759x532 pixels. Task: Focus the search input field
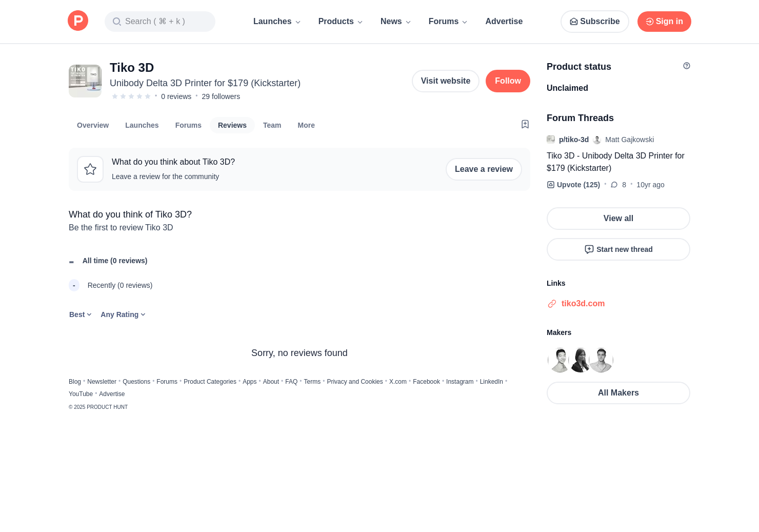[160, 22]
